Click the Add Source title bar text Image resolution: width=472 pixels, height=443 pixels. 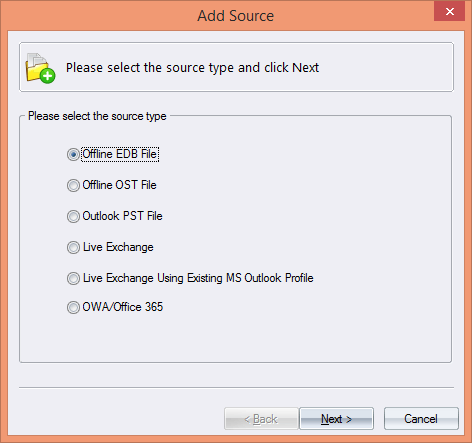point(236,16)
